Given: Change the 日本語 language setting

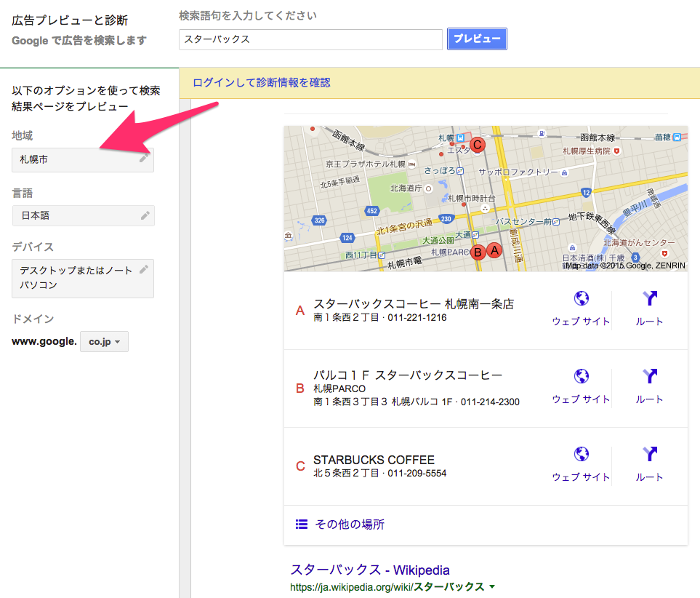Looking at the screenshot, I should pos(83,216).
